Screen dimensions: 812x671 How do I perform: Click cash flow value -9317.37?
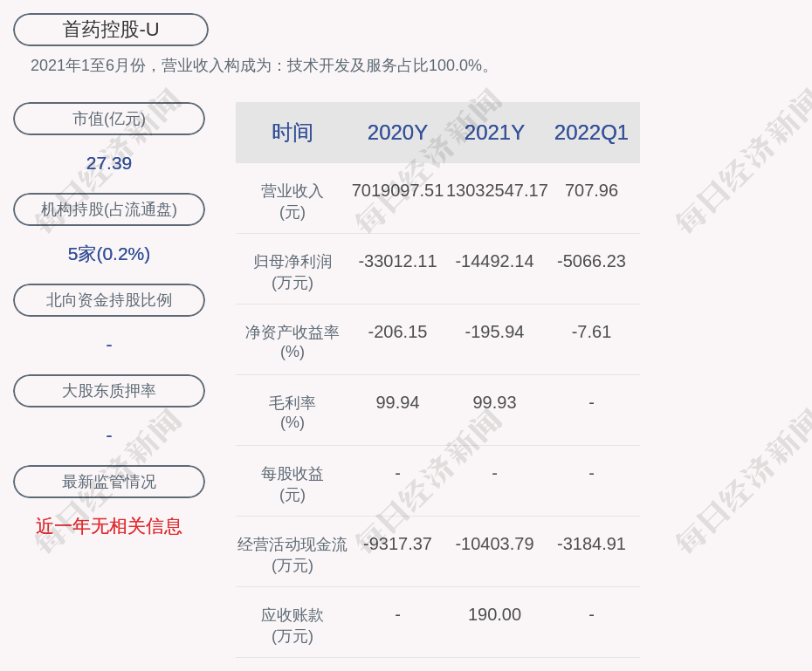click(x=397, y=544)
